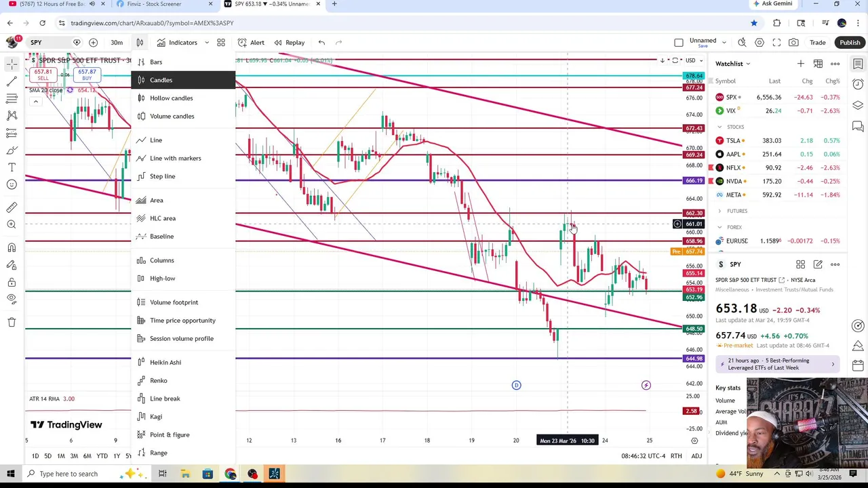
Task: Select the 1D date range
Action: click(35, 456)
